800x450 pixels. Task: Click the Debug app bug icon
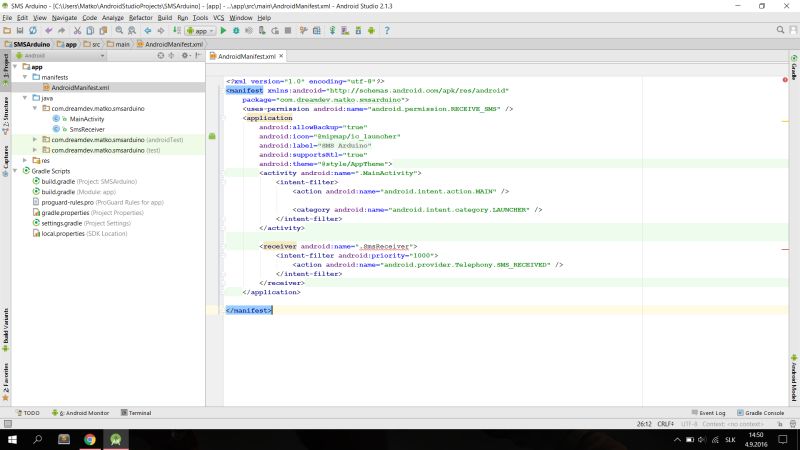(236, 31)
